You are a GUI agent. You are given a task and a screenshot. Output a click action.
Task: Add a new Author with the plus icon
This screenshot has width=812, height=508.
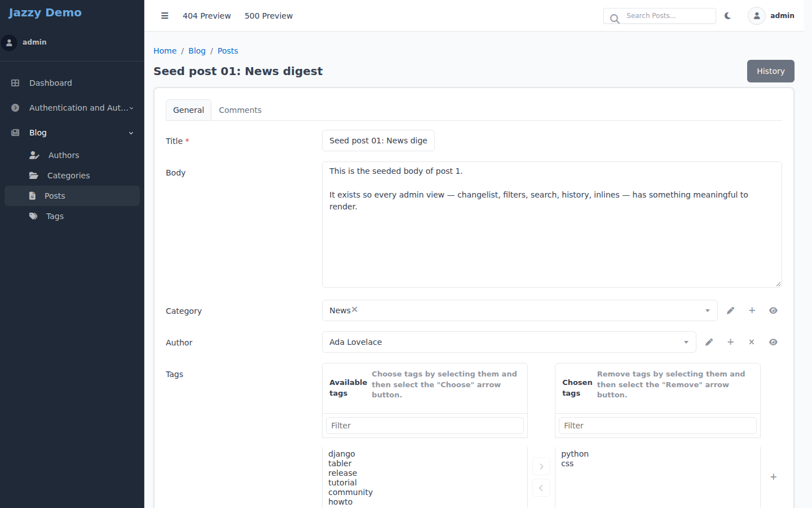pyautogui.click(x=730, y=342)
